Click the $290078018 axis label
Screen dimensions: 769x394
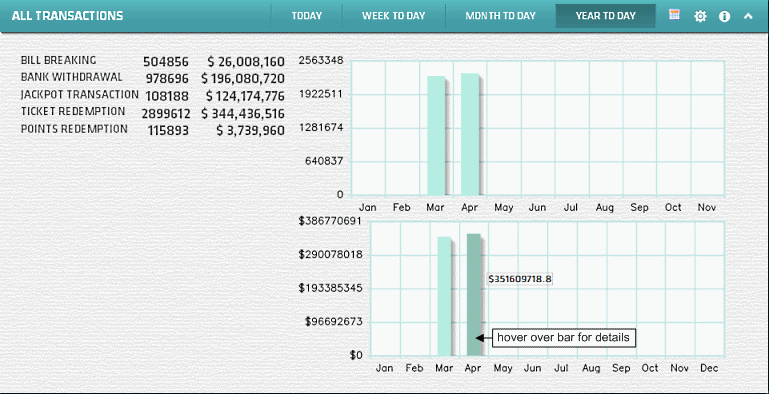pyautogui.click(x=330, y=254)
